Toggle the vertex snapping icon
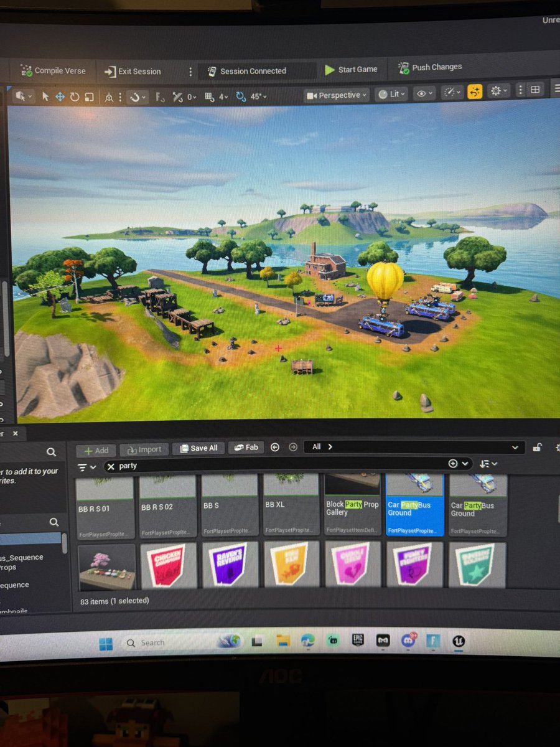 tap(160, 97)
